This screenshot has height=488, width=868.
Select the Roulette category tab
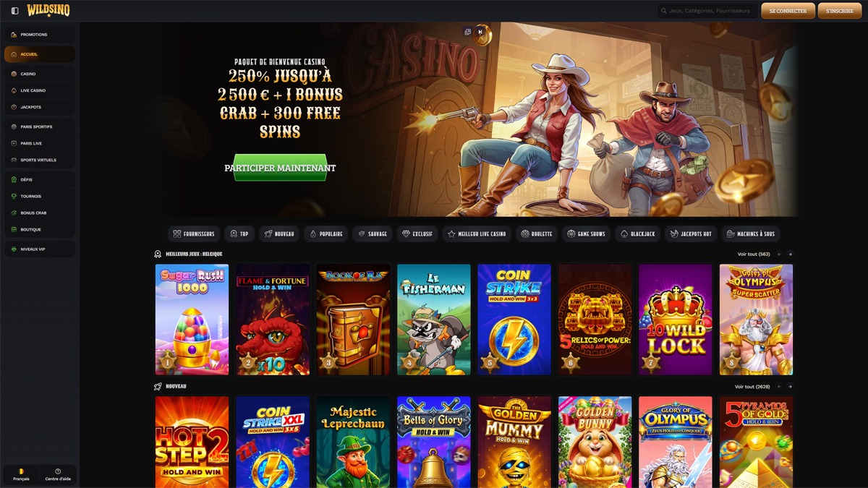(x=537, y=234)
